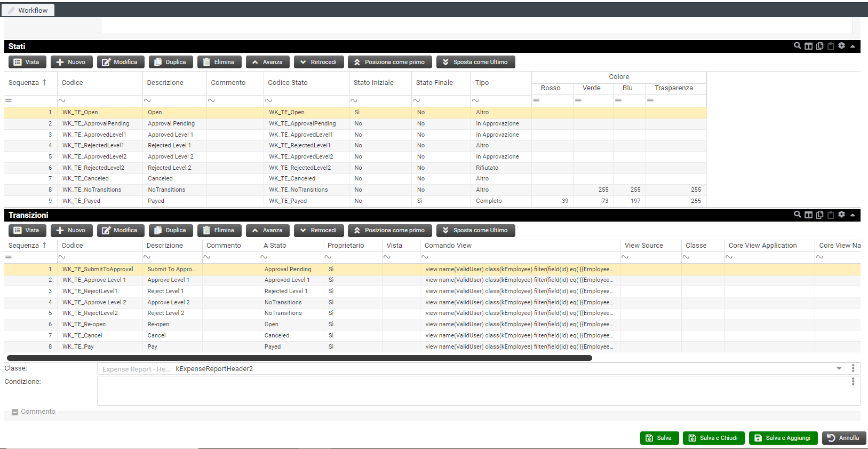Open settings gear in Stati header
The height and width of the screenshot is (449, 868).
(841, 46)
